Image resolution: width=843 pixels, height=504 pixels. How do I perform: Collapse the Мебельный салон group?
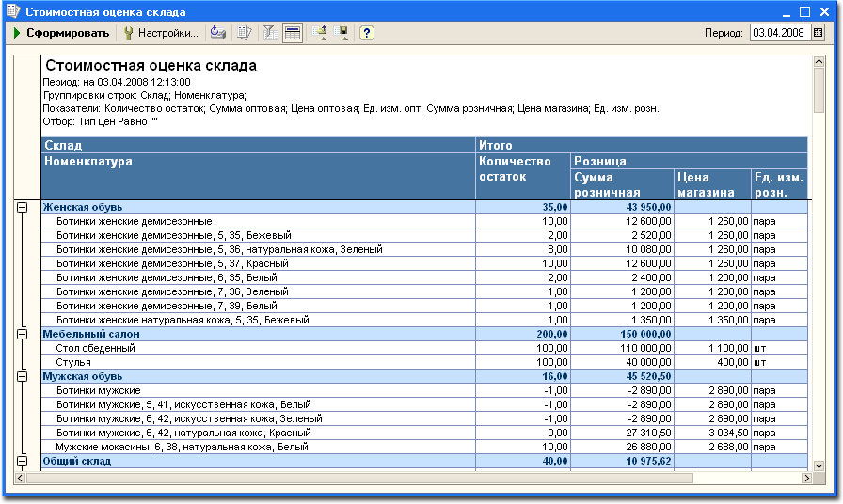22,334
